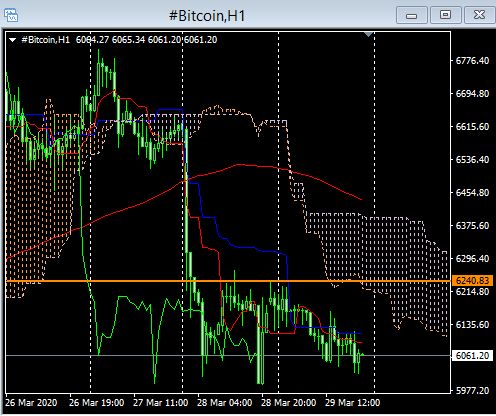Click the 28 Mar 20:00 time label
The image size is (496, 416).
(x=289, y=403)
